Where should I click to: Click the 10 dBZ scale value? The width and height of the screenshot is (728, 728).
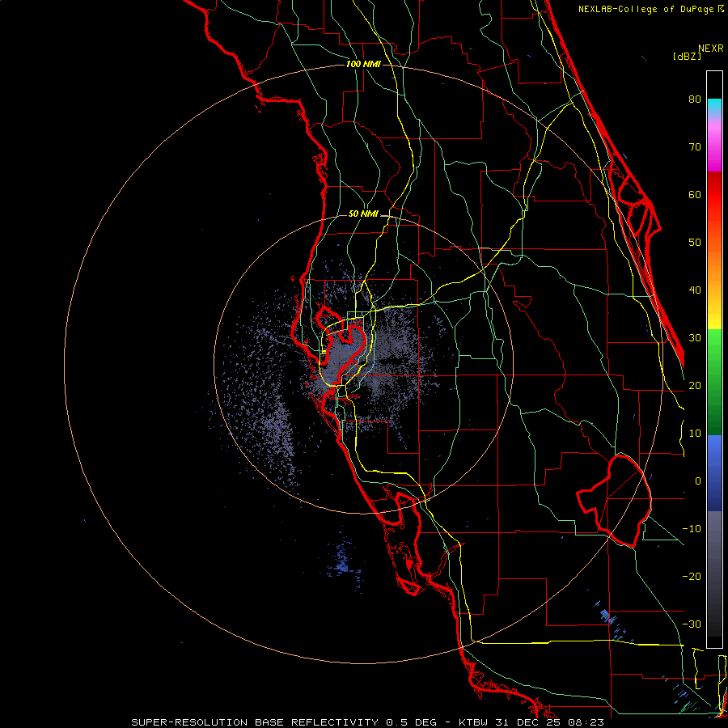(695, 434)
